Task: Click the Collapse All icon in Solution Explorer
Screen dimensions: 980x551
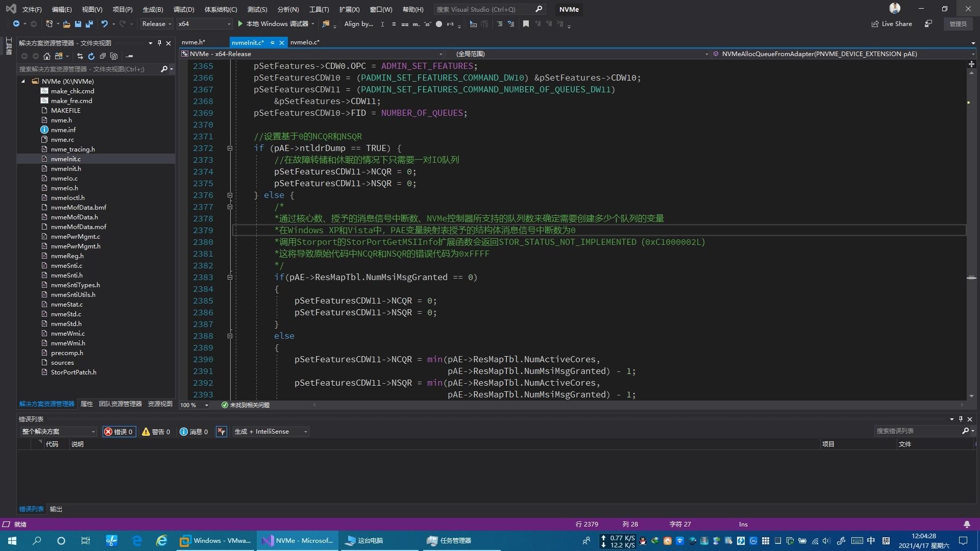Action: coord(103,56)
